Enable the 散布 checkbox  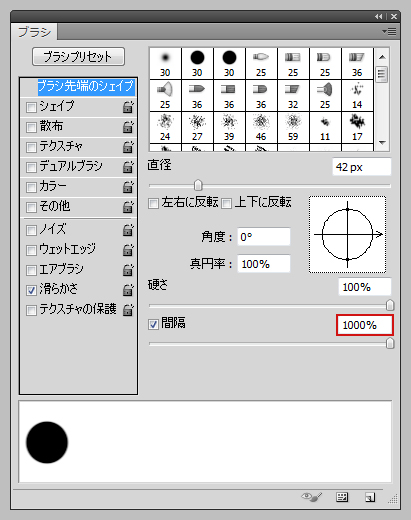point(31,127)
